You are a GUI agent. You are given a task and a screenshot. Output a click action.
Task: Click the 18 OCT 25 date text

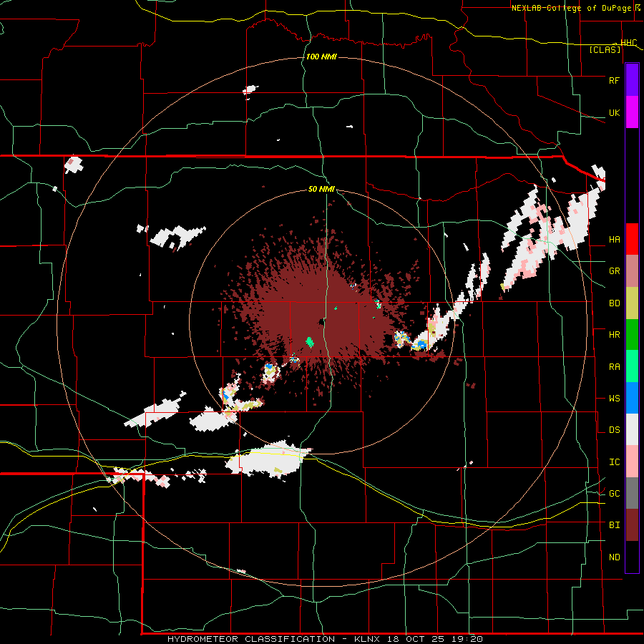pos(417,639)
